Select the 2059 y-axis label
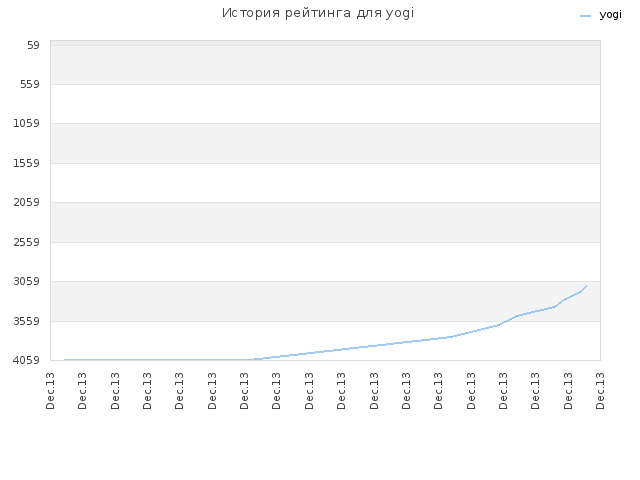 (x=27, y=202)
